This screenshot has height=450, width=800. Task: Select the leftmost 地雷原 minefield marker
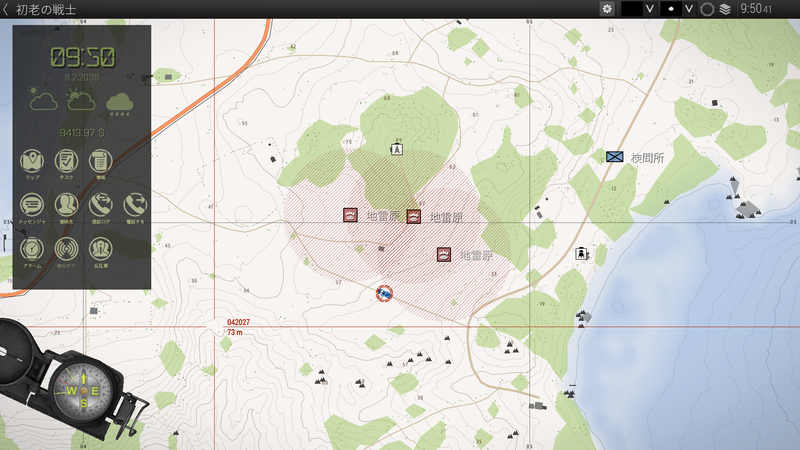click(350, 215)
